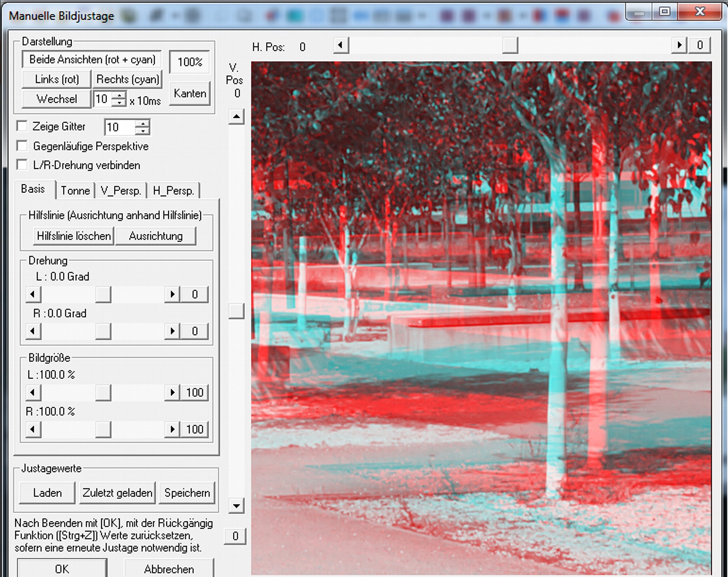The width and height of the screenshot is (728, 577).
Task: Maximize the Manuelle Bildjustage window
Action: click(x=665, y=12)
